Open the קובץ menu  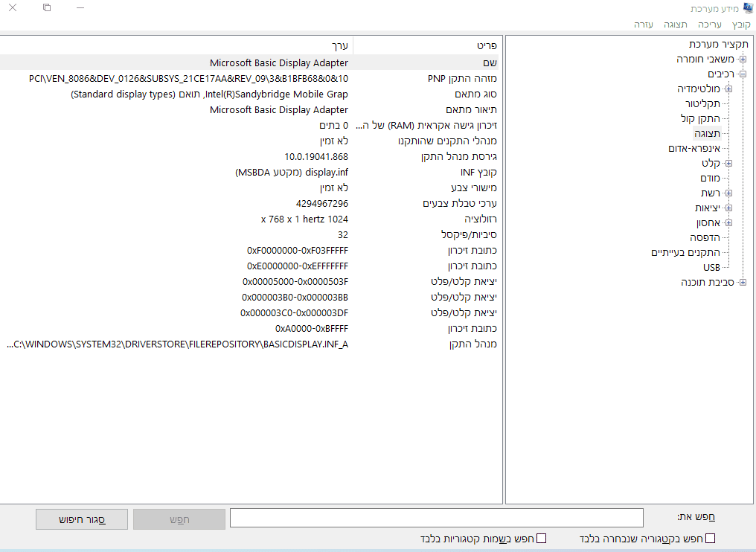(x=741, y=25)
